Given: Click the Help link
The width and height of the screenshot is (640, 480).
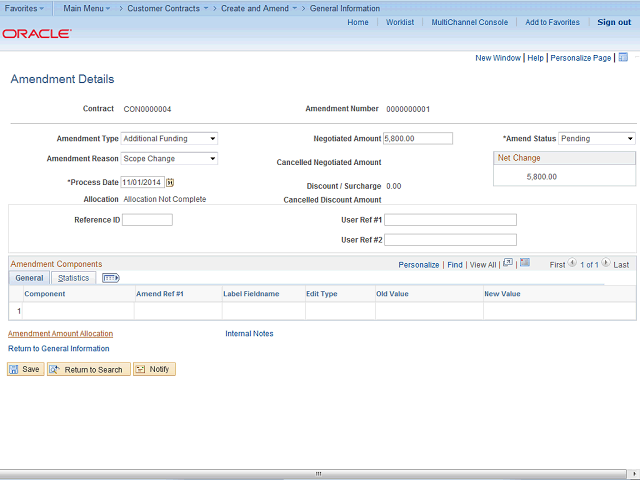Looking at the screenshot, I should click(536, 58).
